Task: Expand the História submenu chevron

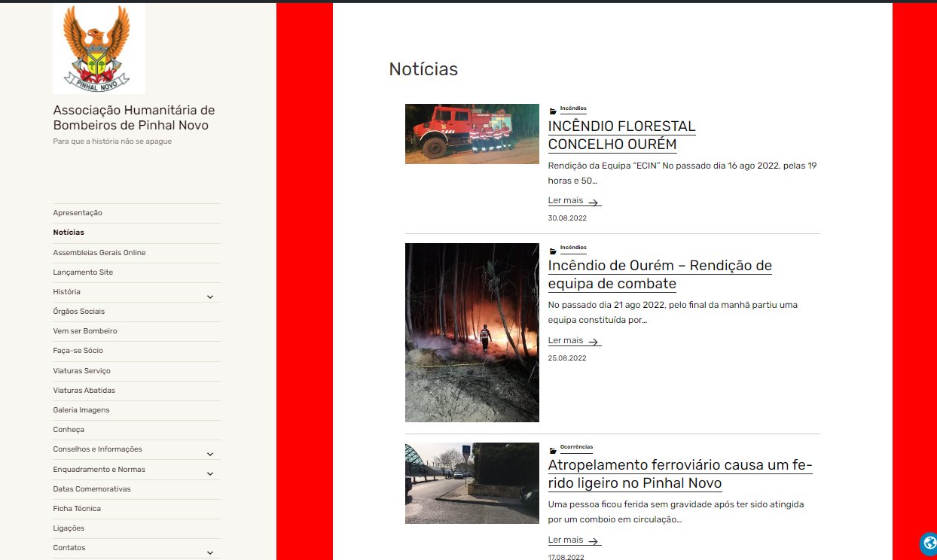Action: [x=210, y=297]
